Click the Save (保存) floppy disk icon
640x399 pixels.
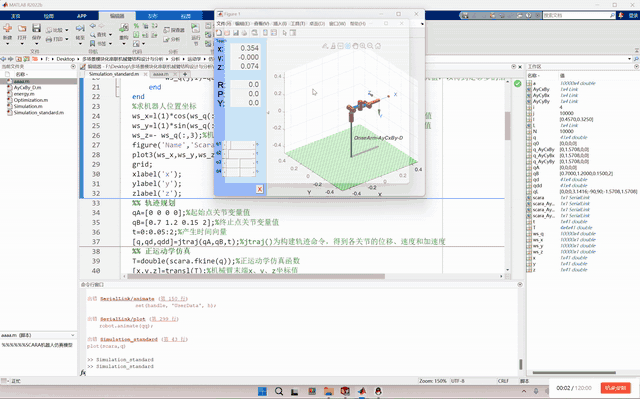click(x=36, y=28)
